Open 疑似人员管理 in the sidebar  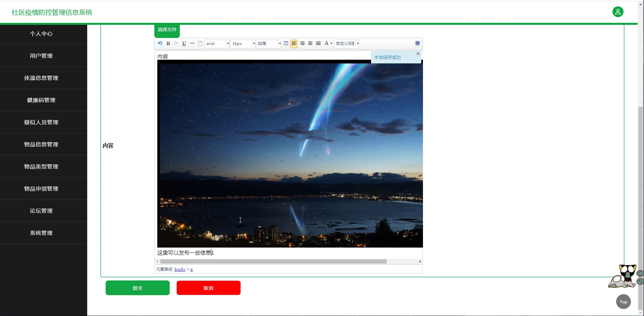click(x=41, y=122)
